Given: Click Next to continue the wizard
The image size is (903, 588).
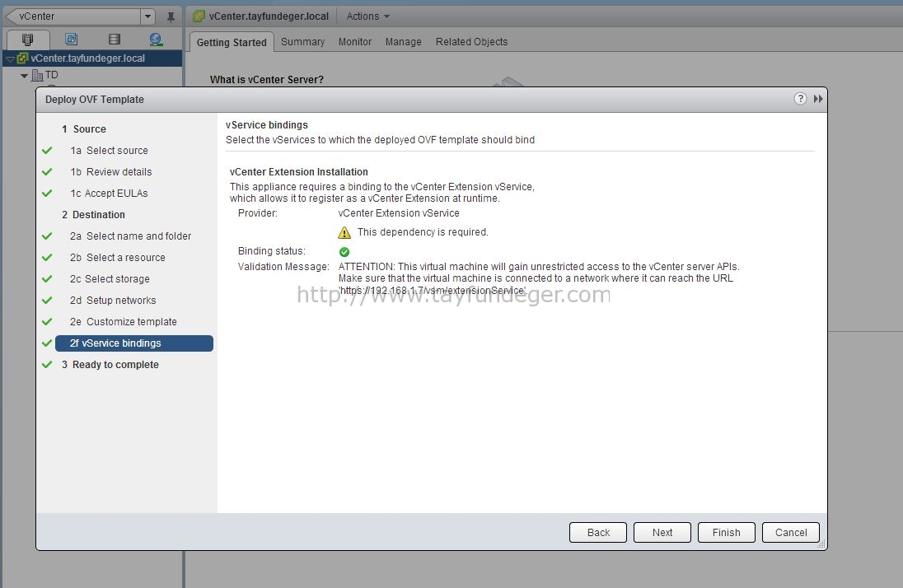Looking at the screenshot, I should pyautogui.click(x=662, y=532).
